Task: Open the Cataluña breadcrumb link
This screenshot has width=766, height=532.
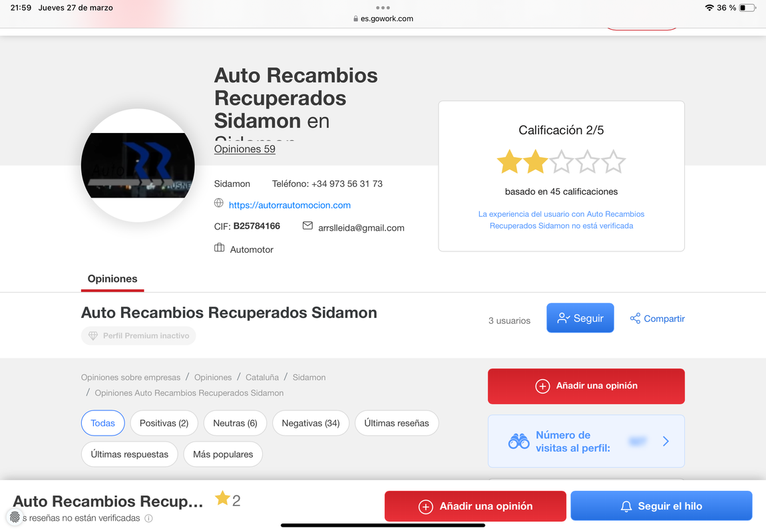Action: pos(262,377)
